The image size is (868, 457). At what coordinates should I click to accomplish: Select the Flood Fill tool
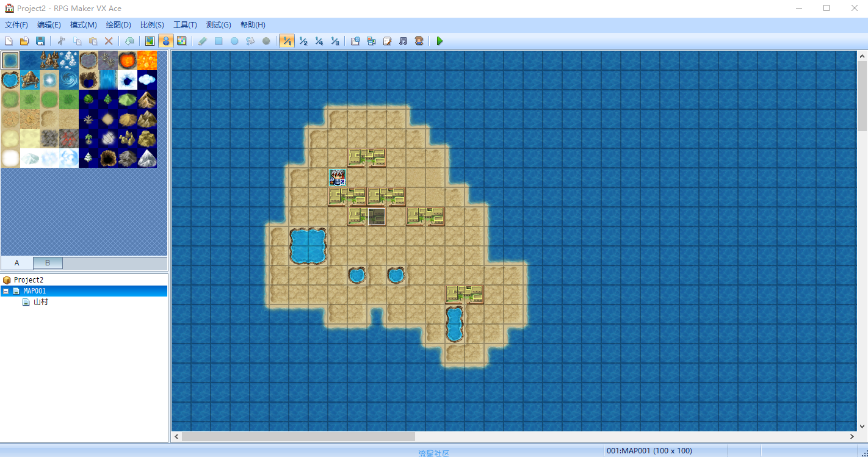click(x=250, y=41)
